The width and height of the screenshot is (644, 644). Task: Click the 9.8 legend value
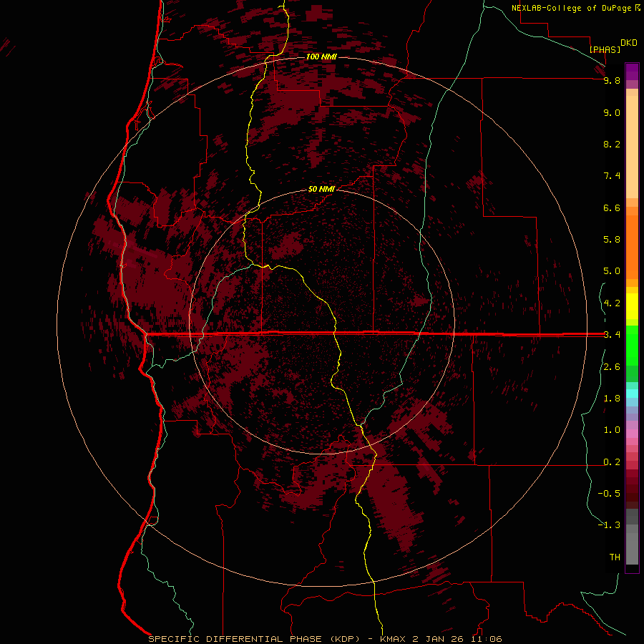[612, 81]
